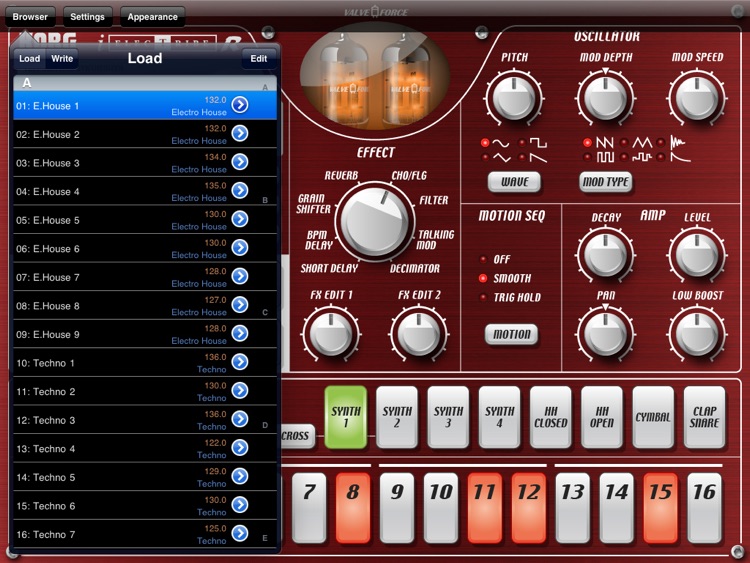Click the Mod Speed knob
Viewport: 750px width, 563px height.
tap(696, 99)
